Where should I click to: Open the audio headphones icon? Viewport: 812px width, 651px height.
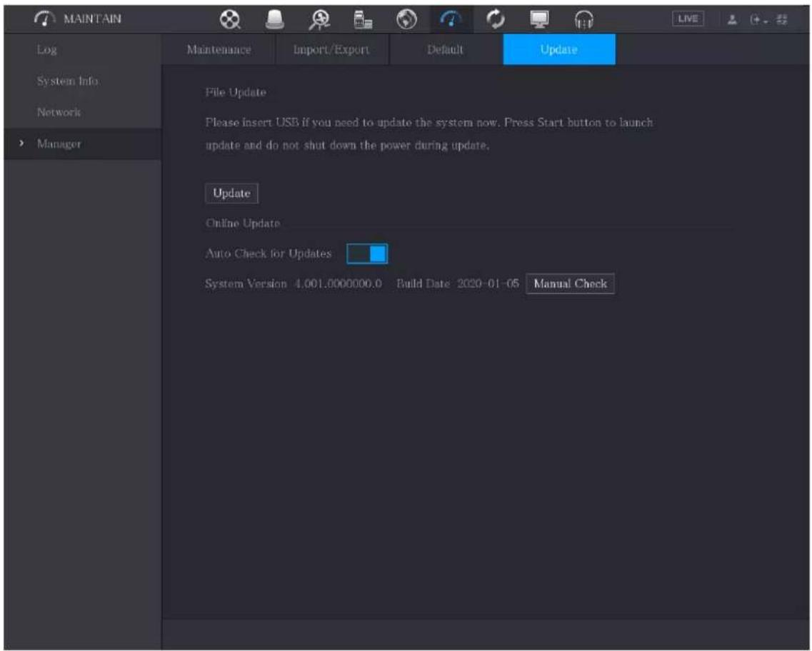pos(584,20)
